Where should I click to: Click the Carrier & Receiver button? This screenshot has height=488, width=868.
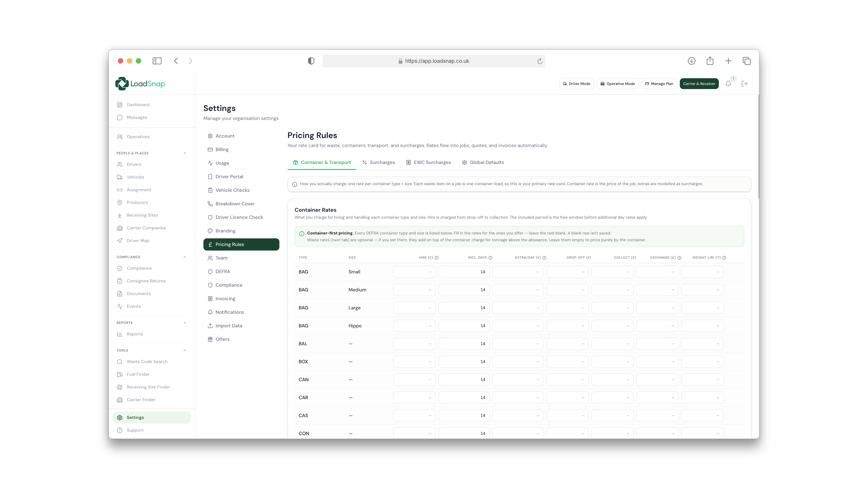pos(699,84)
